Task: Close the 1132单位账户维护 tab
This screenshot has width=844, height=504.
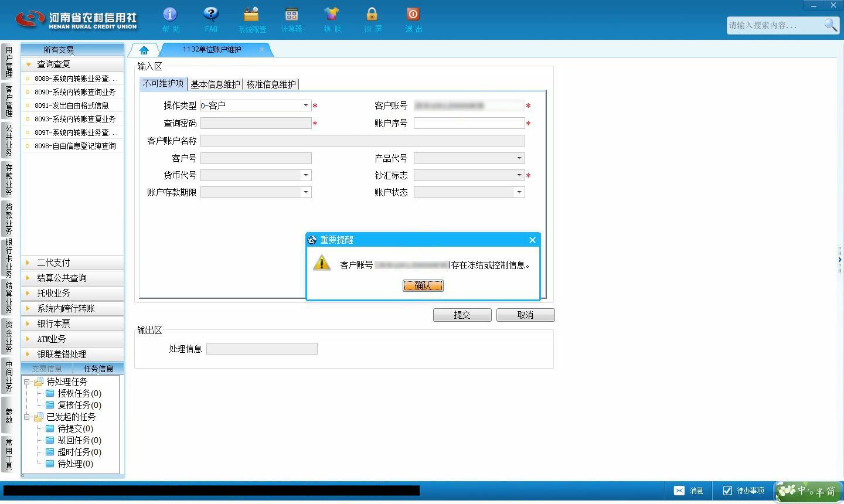Action: click(x=261, y=49)
